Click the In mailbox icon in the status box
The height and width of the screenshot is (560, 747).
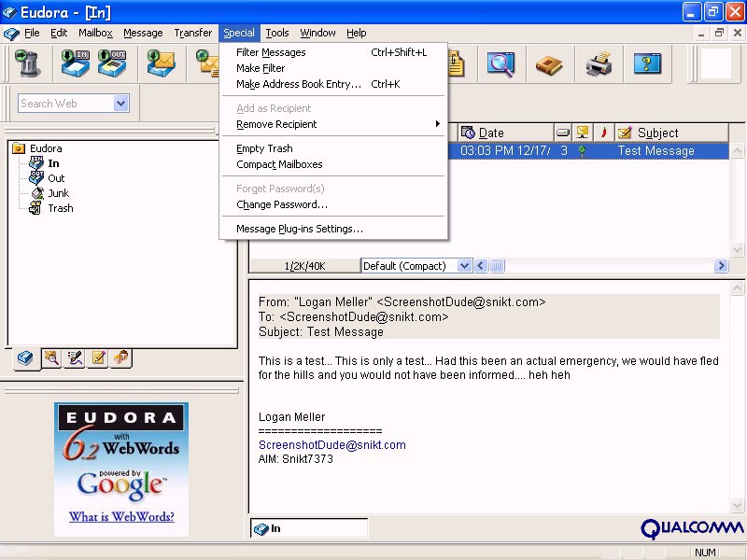pos(261,529)
